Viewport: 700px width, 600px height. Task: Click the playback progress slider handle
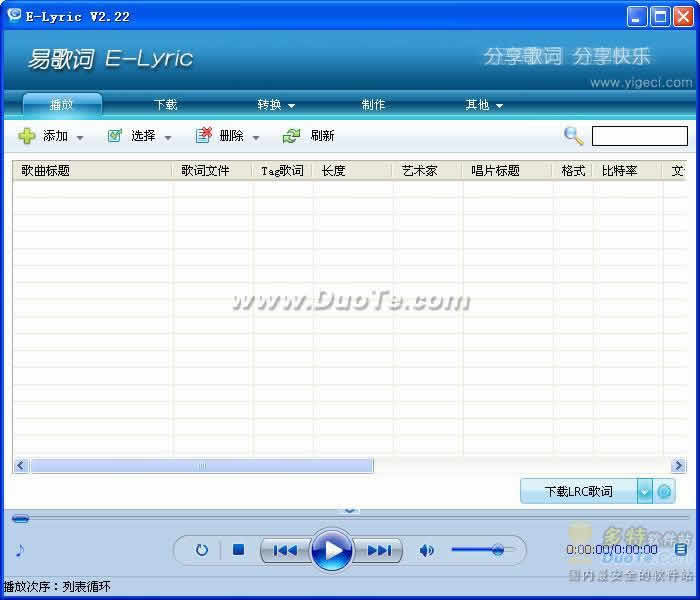click(x=20, y=519)
